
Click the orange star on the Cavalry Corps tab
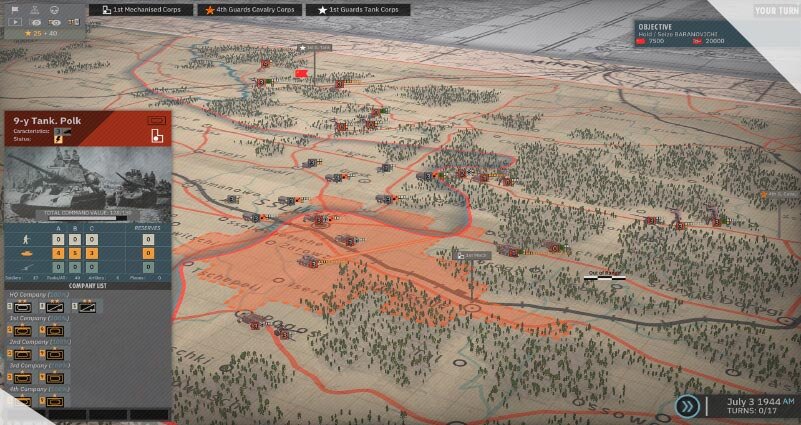209,10
